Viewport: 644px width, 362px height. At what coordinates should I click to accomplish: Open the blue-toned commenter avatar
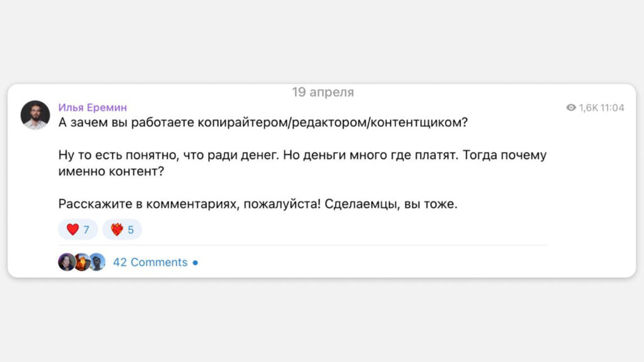(x=97, y=262)
